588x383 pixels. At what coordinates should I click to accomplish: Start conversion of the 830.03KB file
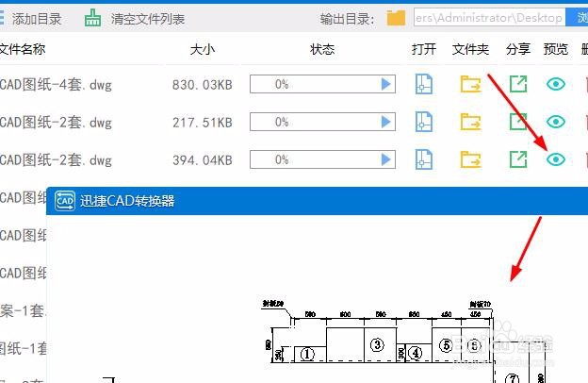[x=386, y=84]
